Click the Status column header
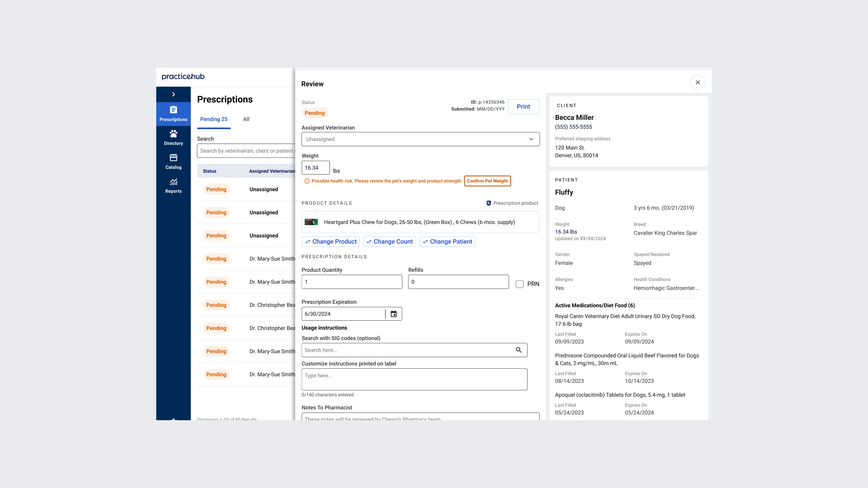The height and width of the screenshot is (488, 868). [210, 171]
